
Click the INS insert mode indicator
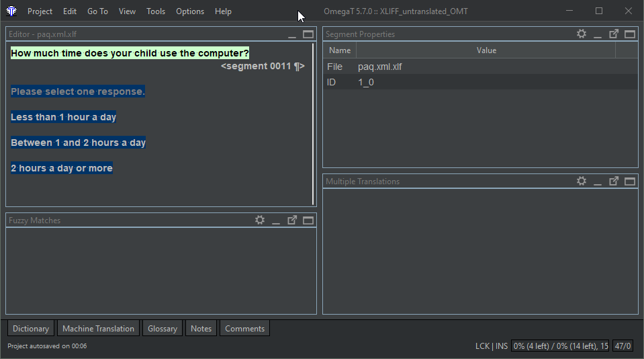[x=502, y=346]
